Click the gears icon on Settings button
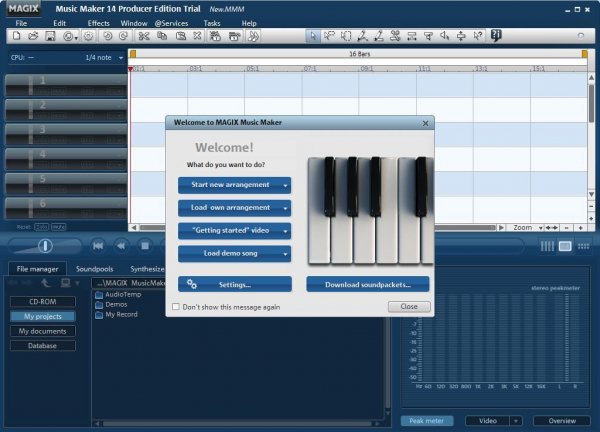 pos(192,284)
